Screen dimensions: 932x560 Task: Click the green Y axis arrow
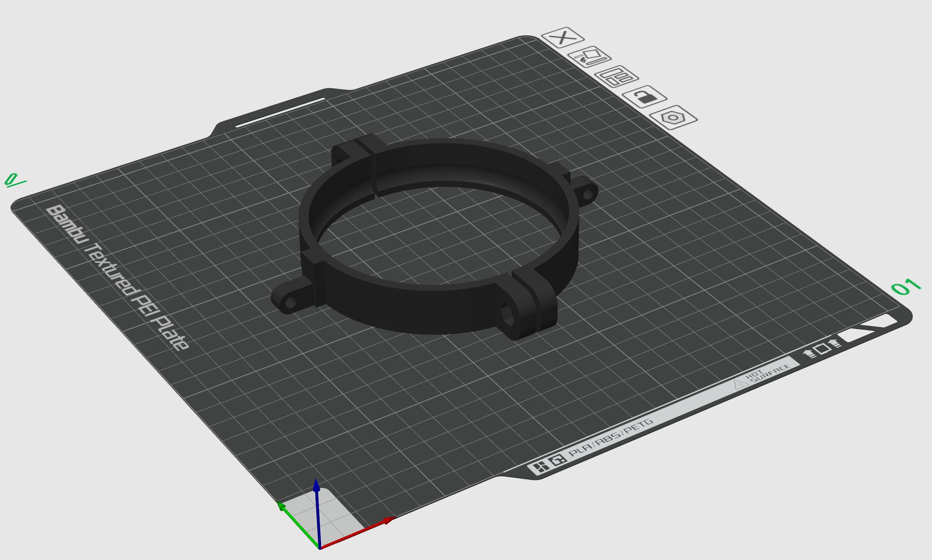tap(281, 506)
